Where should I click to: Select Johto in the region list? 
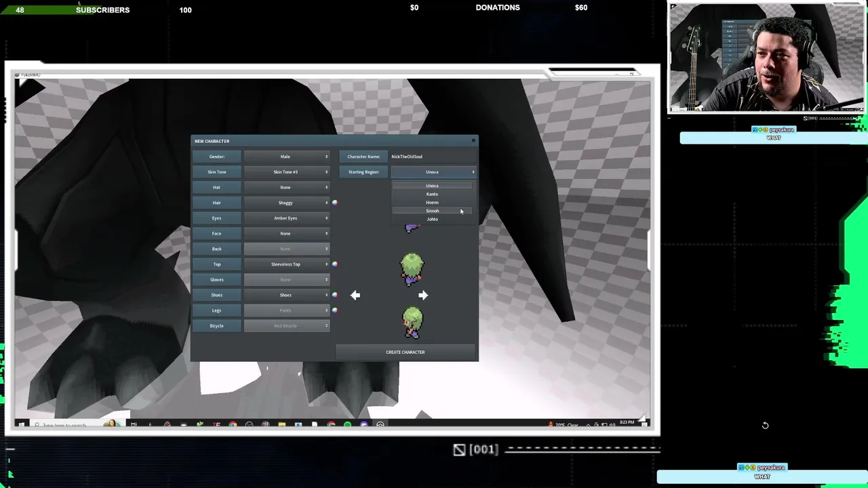432,219
